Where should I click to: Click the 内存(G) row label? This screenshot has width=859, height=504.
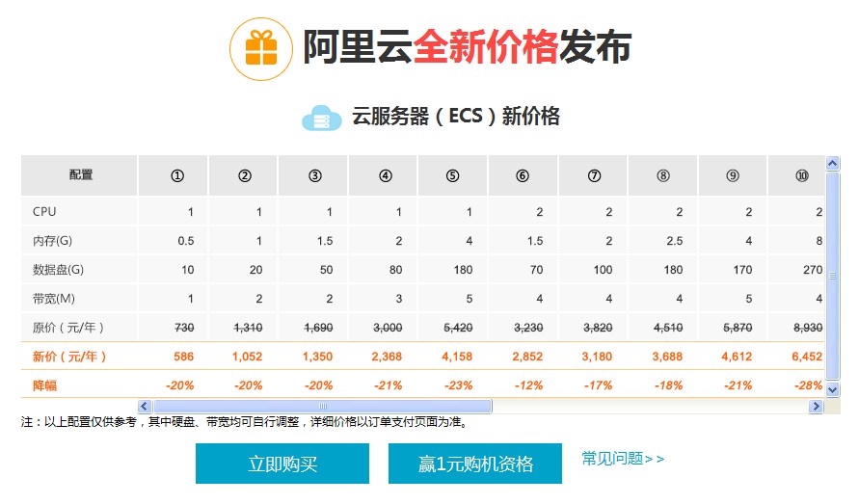(53, 241)
